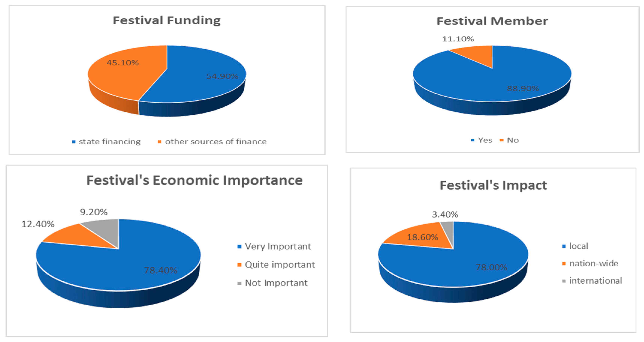Image resolution: width=644 pixels, height=342 pixels.
Task: Click the Very Important legend swatch
Action: click(x=239, y=247)
